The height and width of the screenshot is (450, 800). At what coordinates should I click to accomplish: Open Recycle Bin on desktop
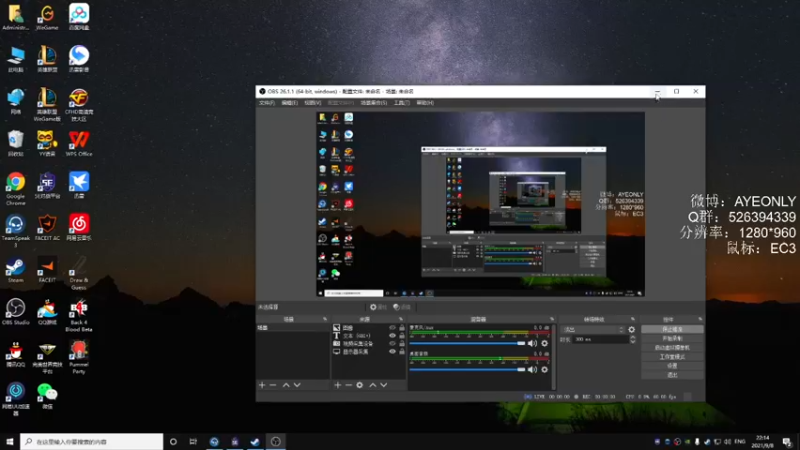pyautogui.click(x=15, y=143)
